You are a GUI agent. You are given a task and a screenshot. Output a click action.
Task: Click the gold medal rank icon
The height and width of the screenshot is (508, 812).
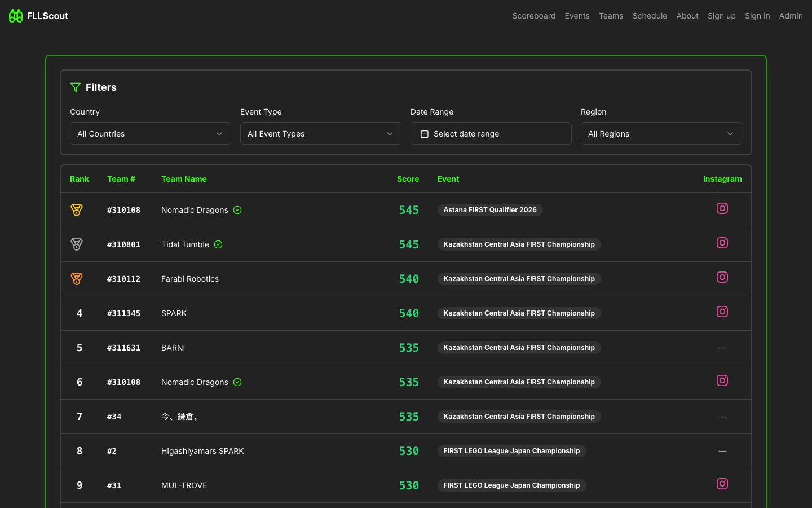coord(77,210)
